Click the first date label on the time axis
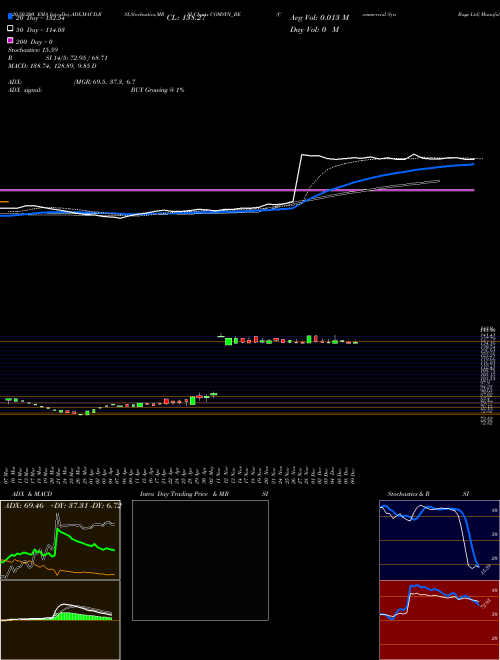This screenshot has height=660, width=500. click(8, 475)
